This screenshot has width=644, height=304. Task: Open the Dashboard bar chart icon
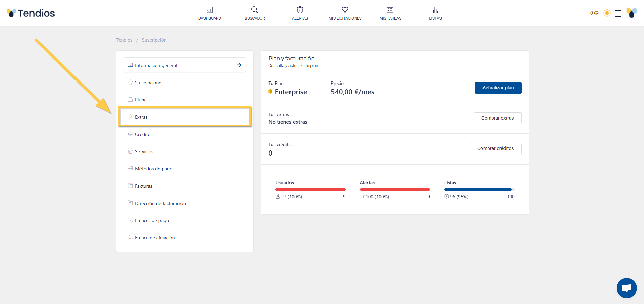210,10
